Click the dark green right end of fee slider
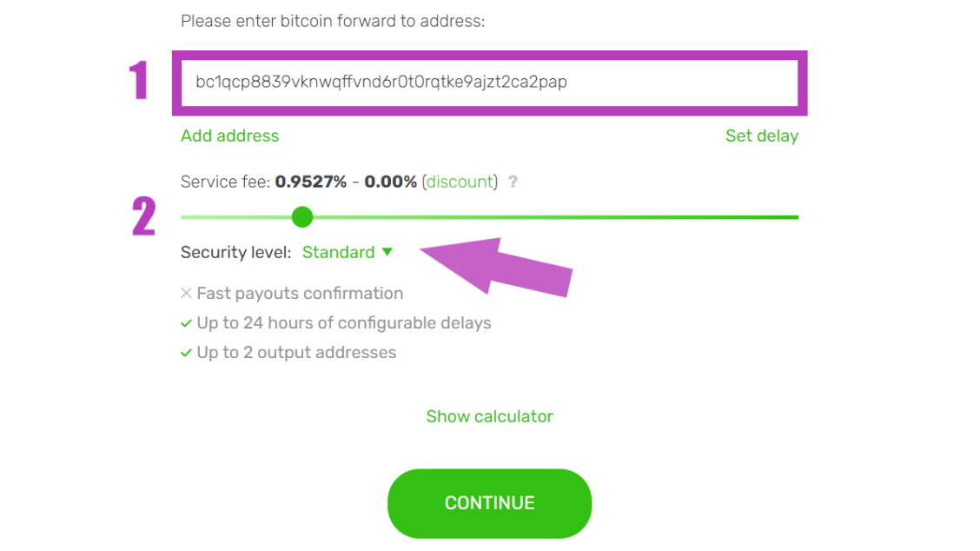 [782, 217]
